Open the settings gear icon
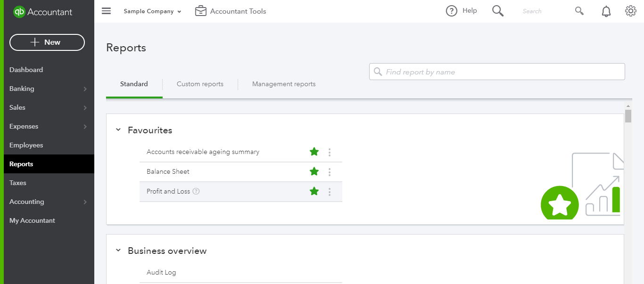 click(630, 11)
